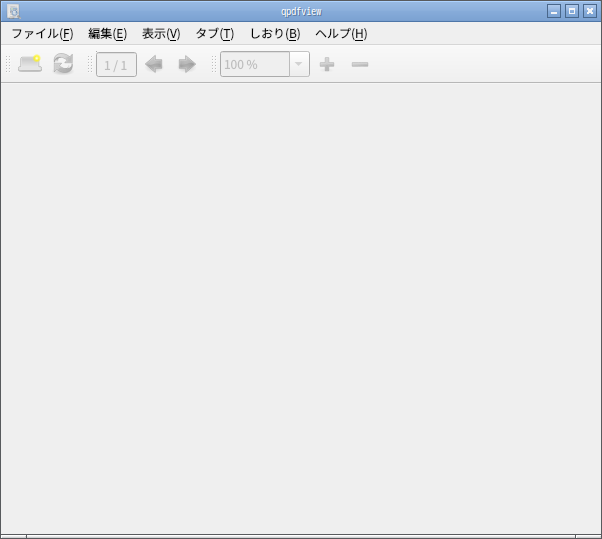Click the zoom out minus icon

360,64
